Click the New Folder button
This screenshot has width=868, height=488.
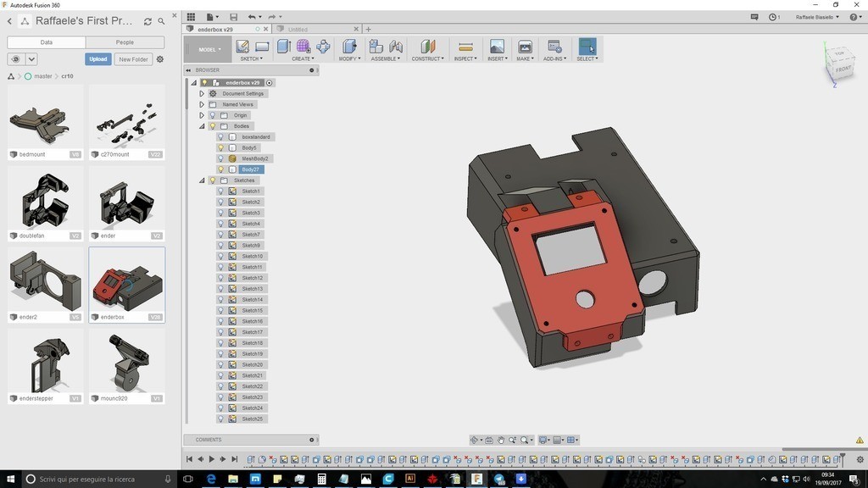133,59
